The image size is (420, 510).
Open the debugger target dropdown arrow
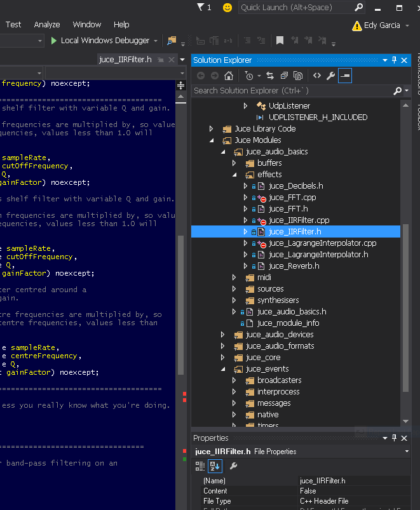[x=156, y=41]
